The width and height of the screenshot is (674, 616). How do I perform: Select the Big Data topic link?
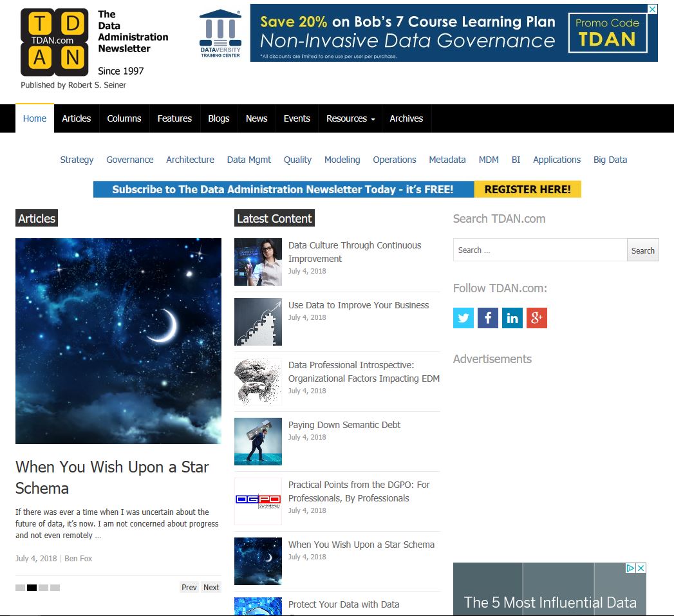(x=610, y=160)
